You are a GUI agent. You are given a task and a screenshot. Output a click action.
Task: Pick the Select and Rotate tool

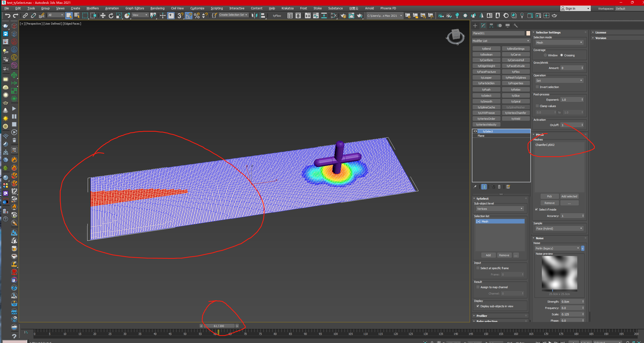pos(111,16)
